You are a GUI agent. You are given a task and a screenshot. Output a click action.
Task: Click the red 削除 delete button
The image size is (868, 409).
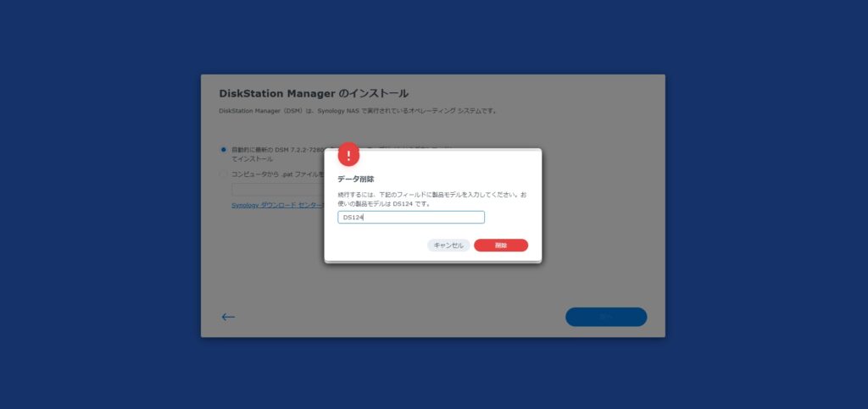point(501,246)
